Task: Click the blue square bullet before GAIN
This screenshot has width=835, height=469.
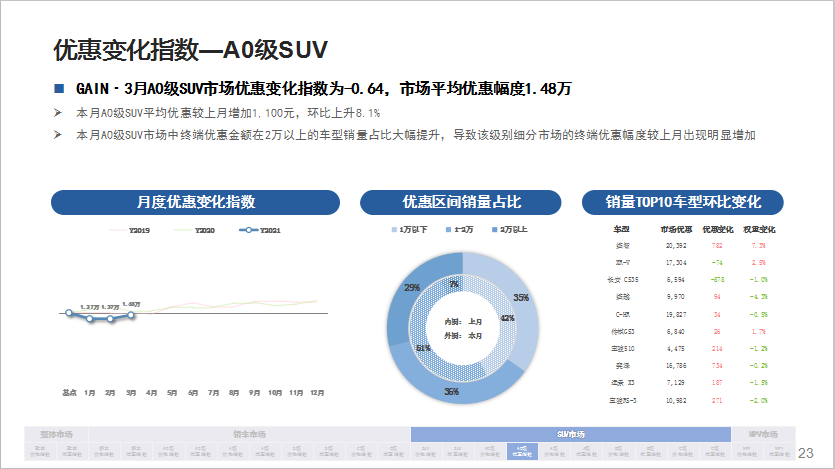Action: click(59, 88)
